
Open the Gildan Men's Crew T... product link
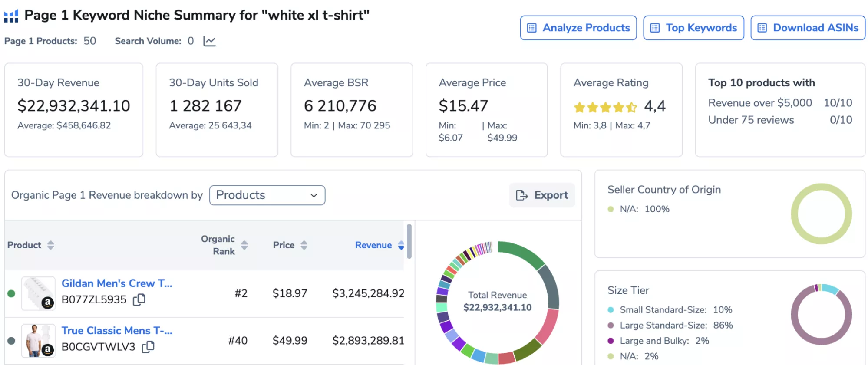[x=117, y=283]
